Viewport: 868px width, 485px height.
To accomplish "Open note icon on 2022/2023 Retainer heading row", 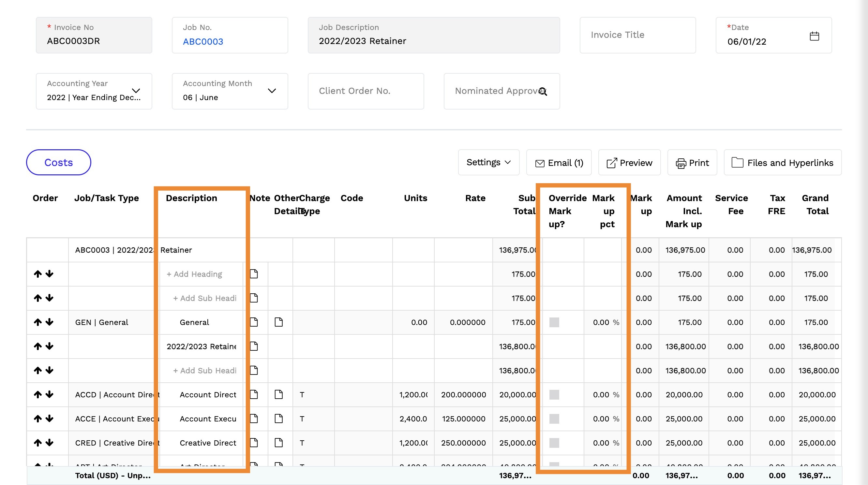I will pyautogui.click(x=254, y=346).
